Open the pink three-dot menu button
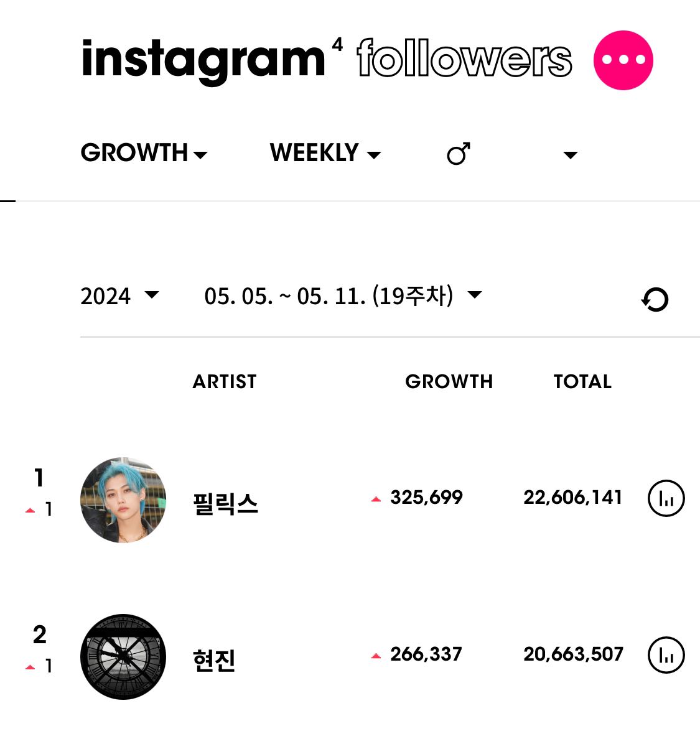The height and width of the screenshot is (744, 700). click(623, 60)
